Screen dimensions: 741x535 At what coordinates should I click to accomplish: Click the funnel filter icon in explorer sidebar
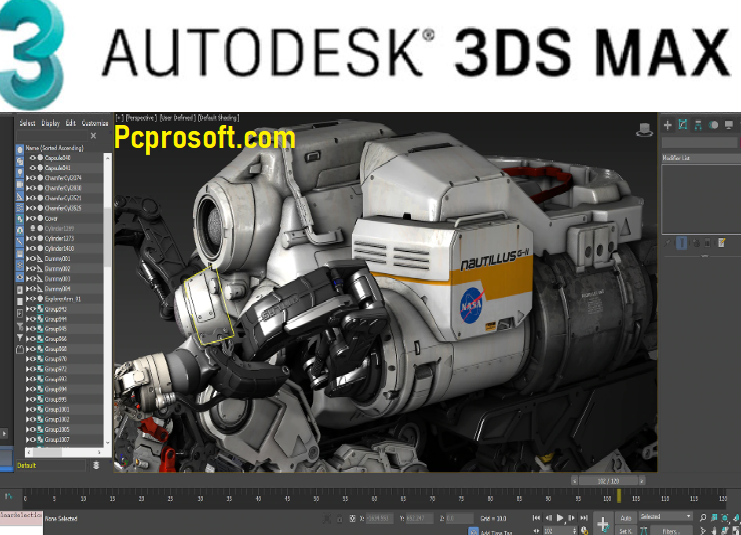[20, 338]
